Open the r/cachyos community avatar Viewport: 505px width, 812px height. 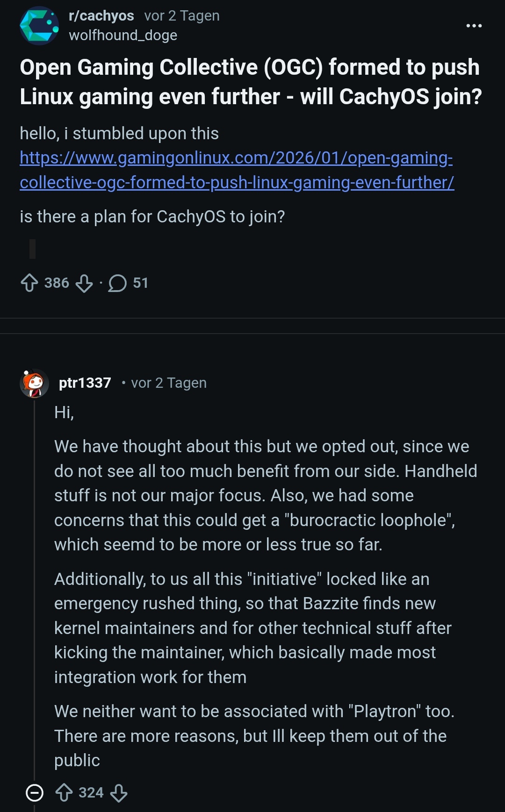click(x=39, y=26)
